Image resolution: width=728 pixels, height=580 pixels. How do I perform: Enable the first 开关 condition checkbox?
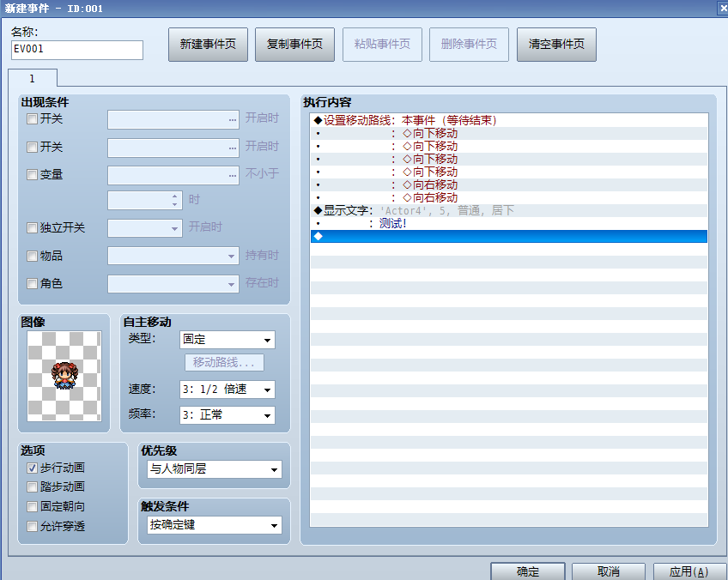[x=32, y=118]
